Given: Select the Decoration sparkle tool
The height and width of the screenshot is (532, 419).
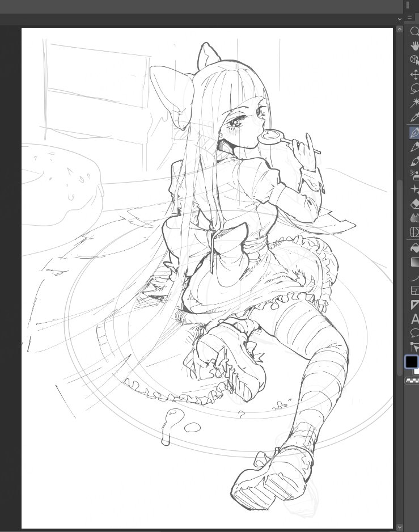Looking at the screenshot, I should tap(414, 189).
